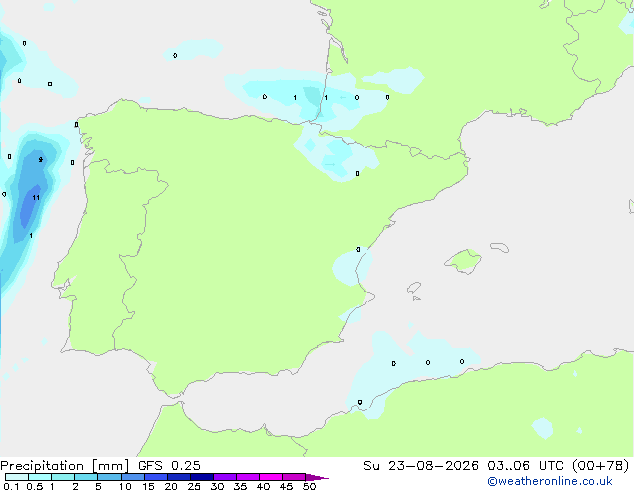Click the '45' legend scale label
The image size is (634, 490).
pos(286,486)
